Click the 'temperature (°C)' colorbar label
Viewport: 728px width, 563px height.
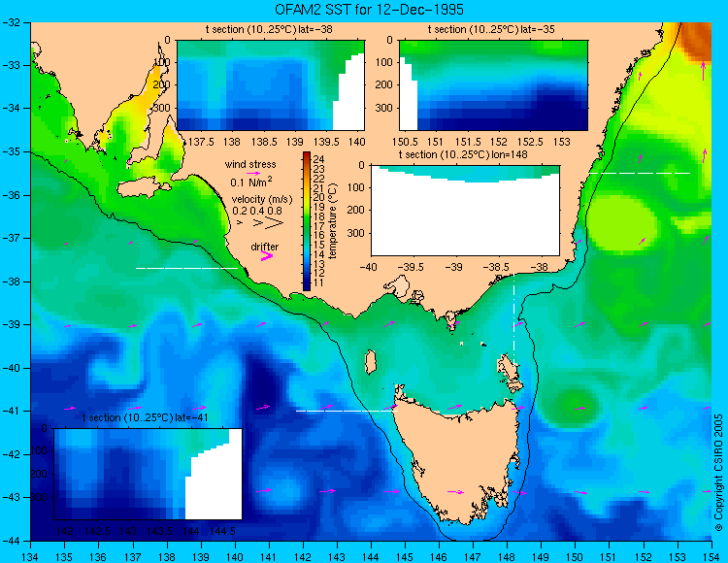[332, 221]
